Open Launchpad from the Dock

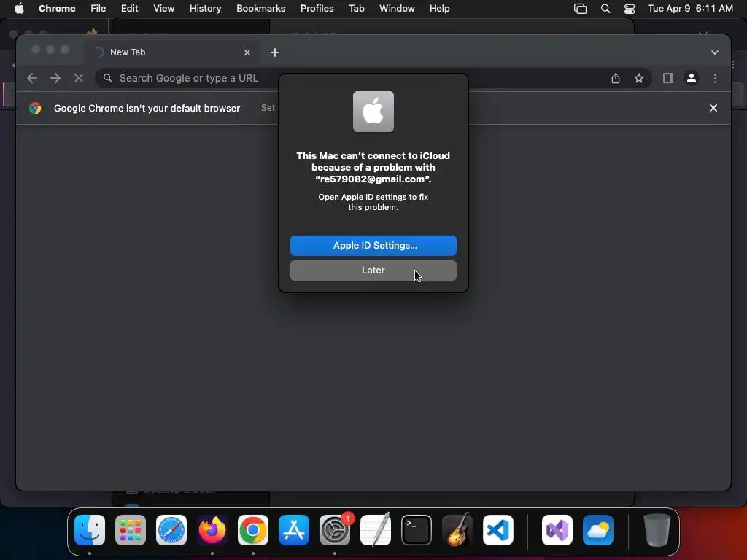click(131, 530)
